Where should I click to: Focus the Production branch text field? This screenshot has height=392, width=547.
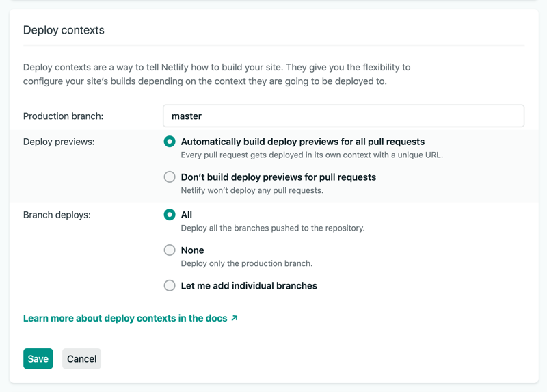(343, 116)
